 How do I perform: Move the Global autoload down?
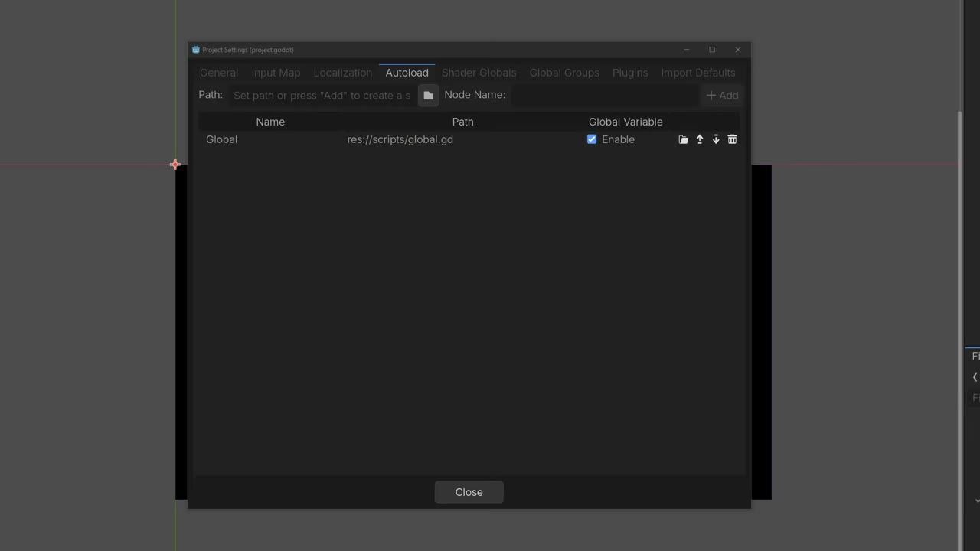pyautogui.click(x=716, y=139)
